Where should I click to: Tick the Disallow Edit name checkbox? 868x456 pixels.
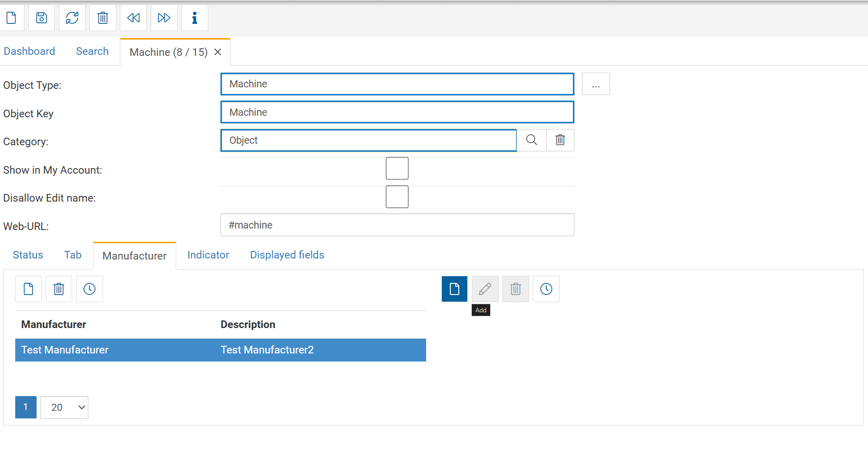(397, 197)
